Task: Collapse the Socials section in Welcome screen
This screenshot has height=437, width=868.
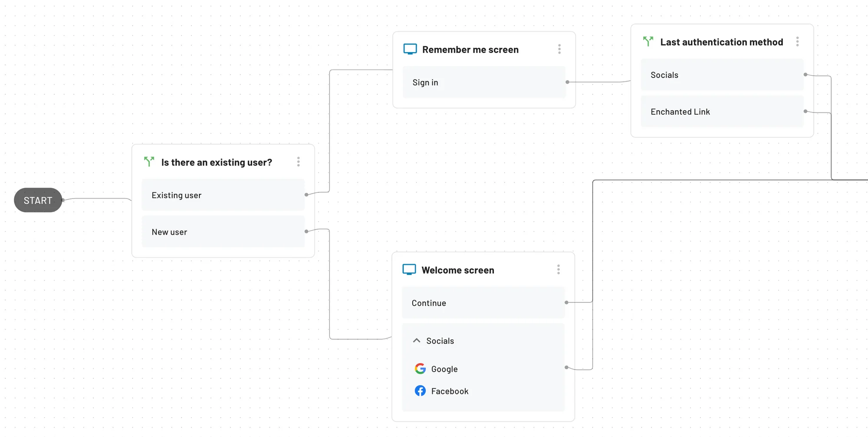Action: [x=417, y=340]
